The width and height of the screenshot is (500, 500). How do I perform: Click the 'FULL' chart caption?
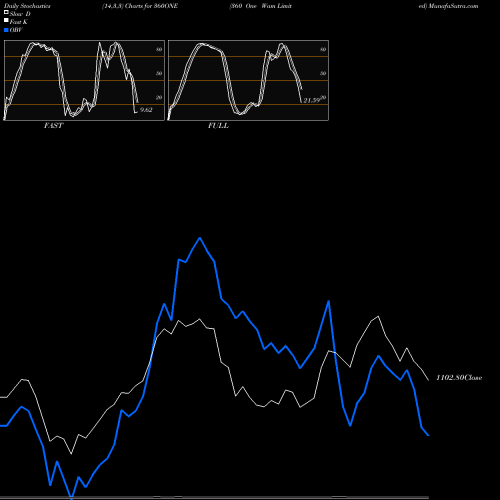coord(218,126)
